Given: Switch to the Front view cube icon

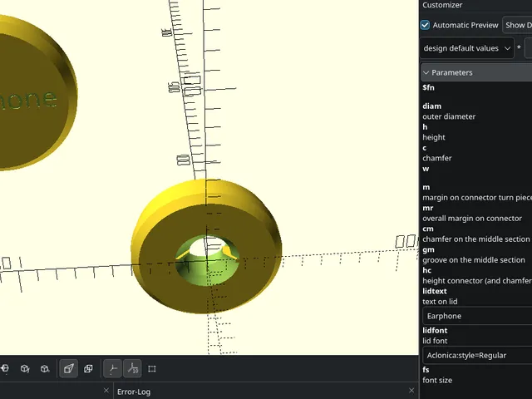Looking at the screenshot, I should tap(25, 368).
